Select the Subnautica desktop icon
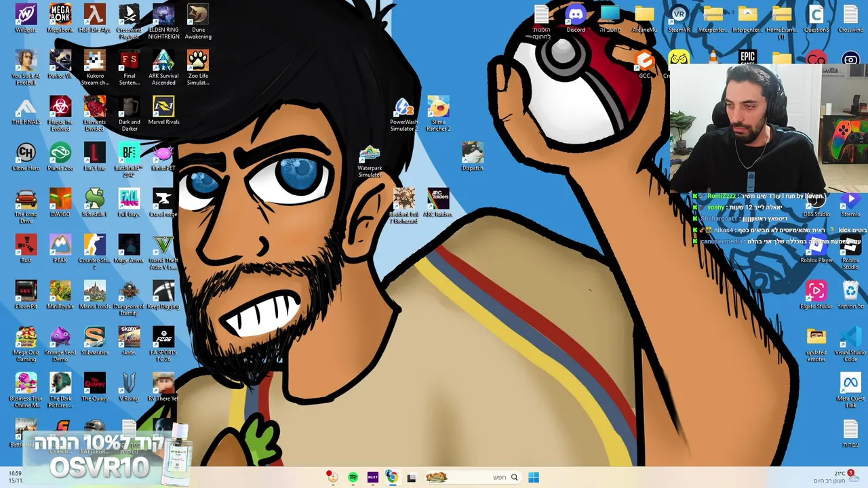The width and height of the screenshot is (868, 488). tap(94, 341)
